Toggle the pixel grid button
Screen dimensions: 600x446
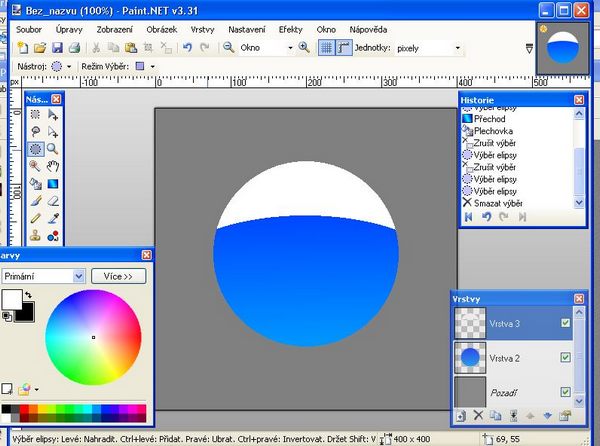point(326,47)
